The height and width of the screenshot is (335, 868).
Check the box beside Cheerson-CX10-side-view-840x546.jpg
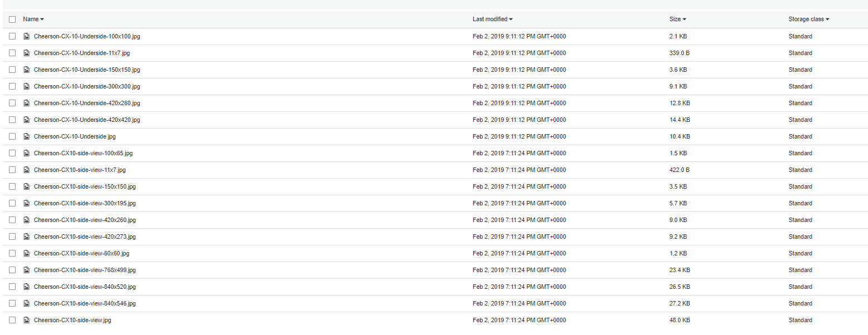pos(12,303)
